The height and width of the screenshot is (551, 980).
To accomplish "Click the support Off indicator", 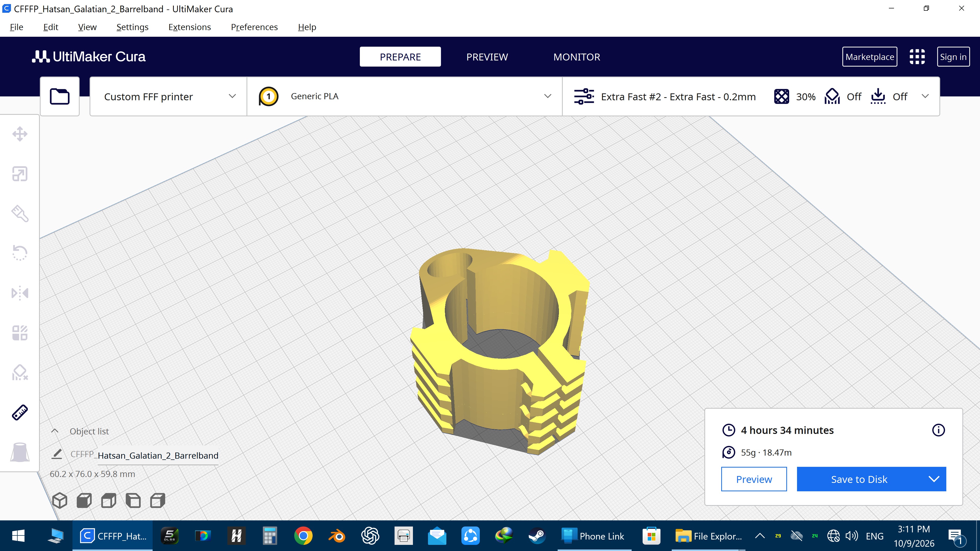I will (843, 97).
